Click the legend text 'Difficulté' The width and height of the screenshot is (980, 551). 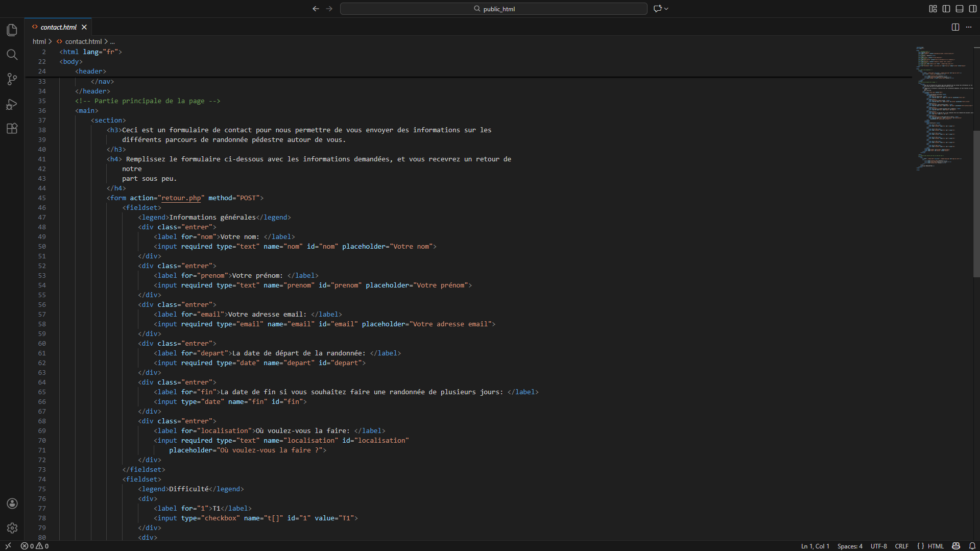189,489
